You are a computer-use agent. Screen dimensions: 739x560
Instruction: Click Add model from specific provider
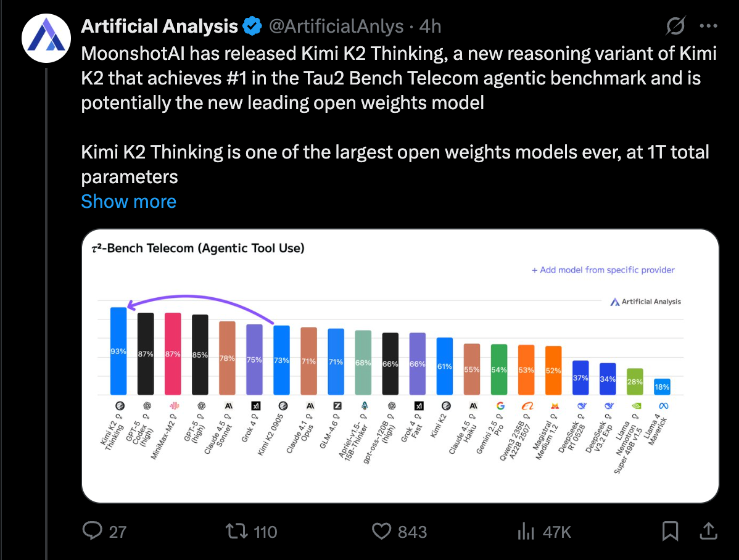[x=603, y=270]
